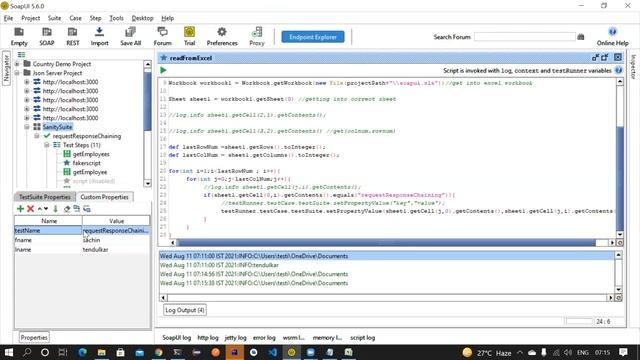The width and height of the screenshot is (640, 360).
Task: Open Online Help
Action: [x=612, y=36]
